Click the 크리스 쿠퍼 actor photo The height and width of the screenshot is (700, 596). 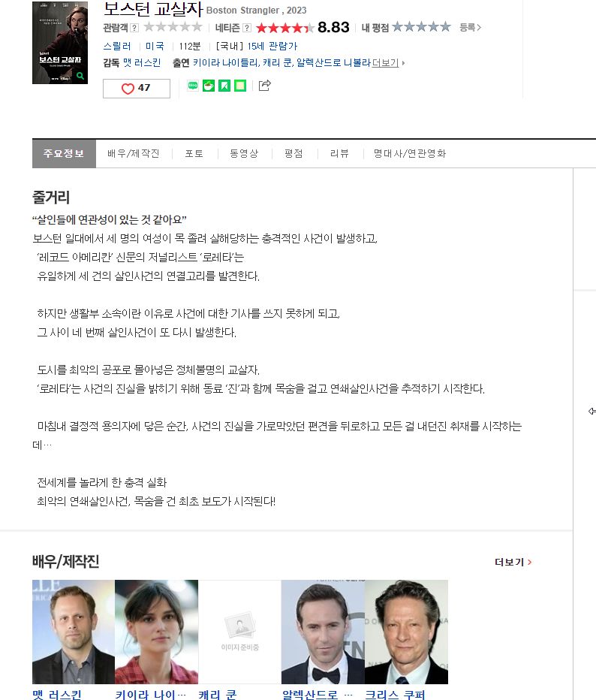click(406, 632)
